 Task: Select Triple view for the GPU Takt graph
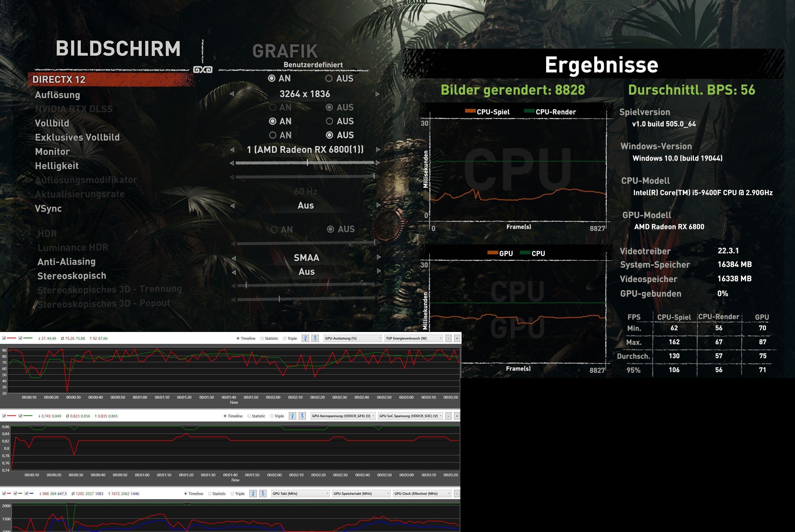[238, 494]
